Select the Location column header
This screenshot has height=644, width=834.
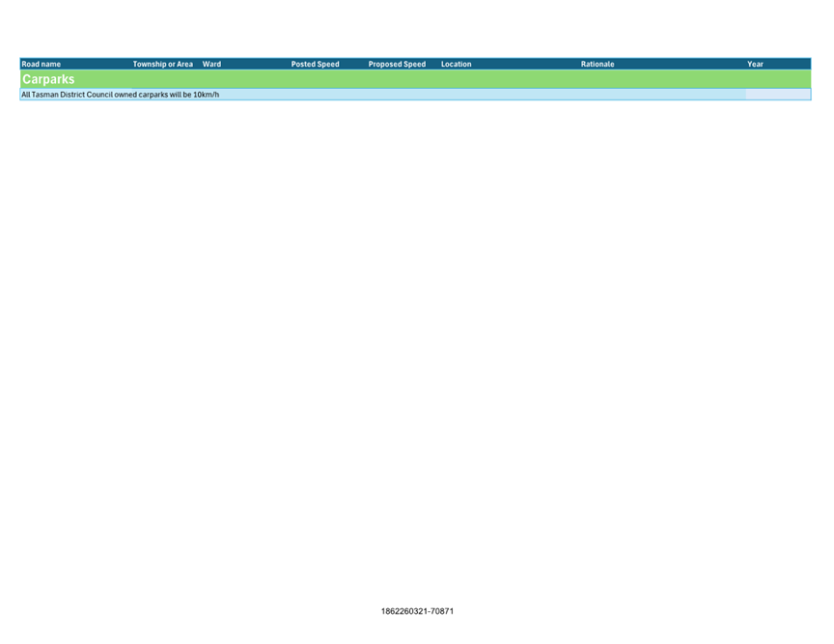point(456,64)
